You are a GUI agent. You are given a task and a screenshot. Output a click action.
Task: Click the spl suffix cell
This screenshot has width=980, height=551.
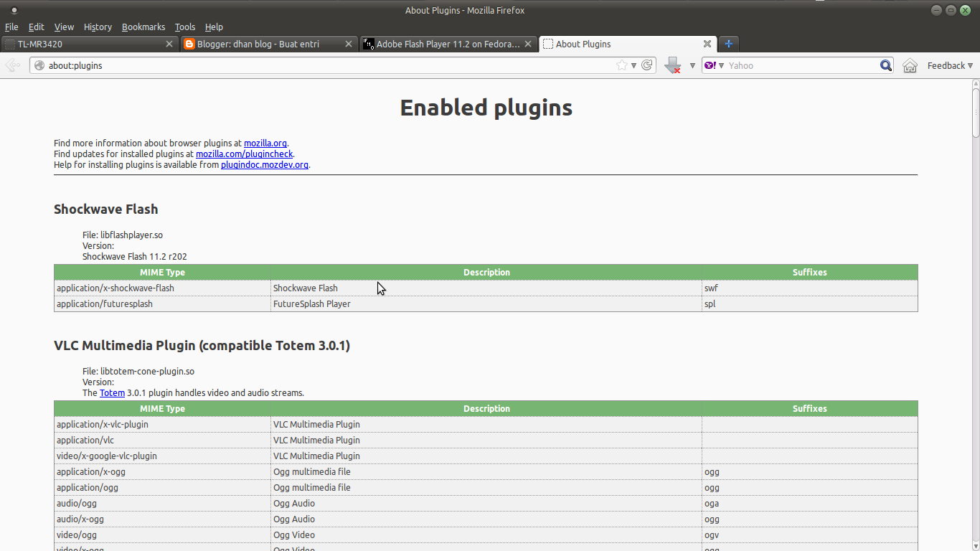coord(810,303)
